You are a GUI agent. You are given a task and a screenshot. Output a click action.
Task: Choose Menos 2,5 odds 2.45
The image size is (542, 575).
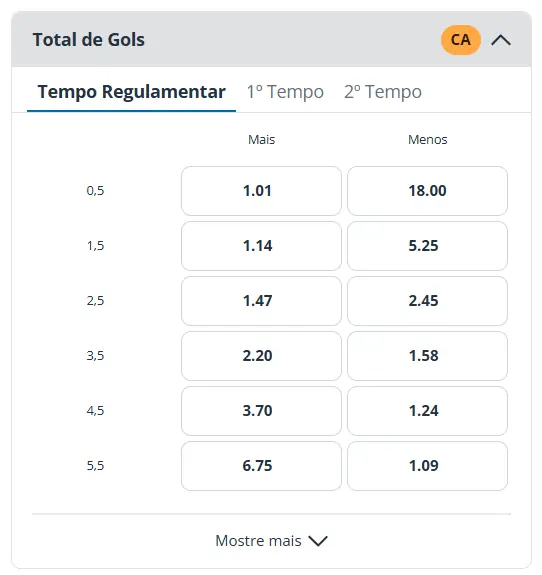click(427, 301)
